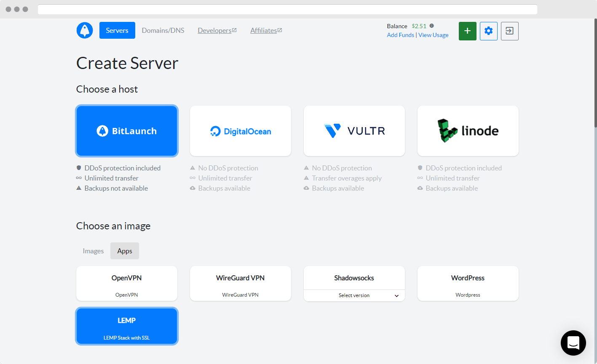Click cloud icon by DigitalOcean Backups available
This screenshot has width=597, height=364.
(193, 188)
